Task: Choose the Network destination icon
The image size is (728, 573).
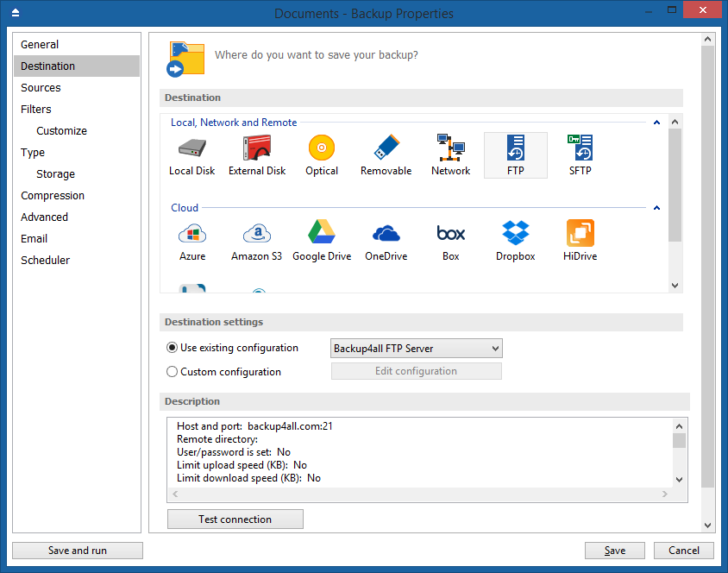Action: (450, 155)
